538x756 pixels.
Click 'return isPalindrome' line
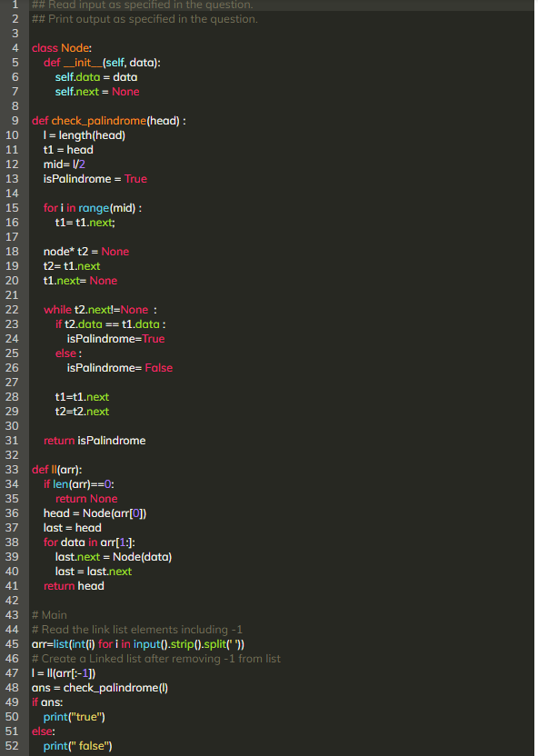click(95, 441)
